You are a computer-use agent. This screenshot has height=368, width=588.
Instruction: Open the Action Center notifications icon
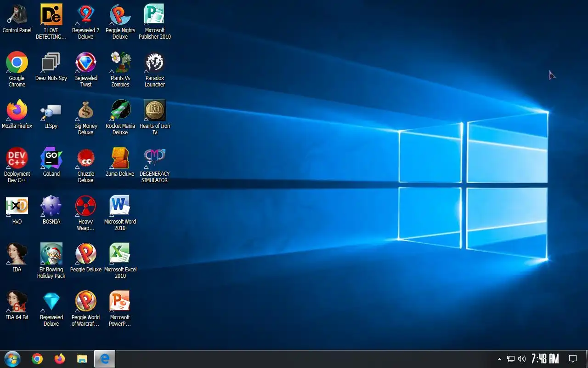tap(573, 359)
